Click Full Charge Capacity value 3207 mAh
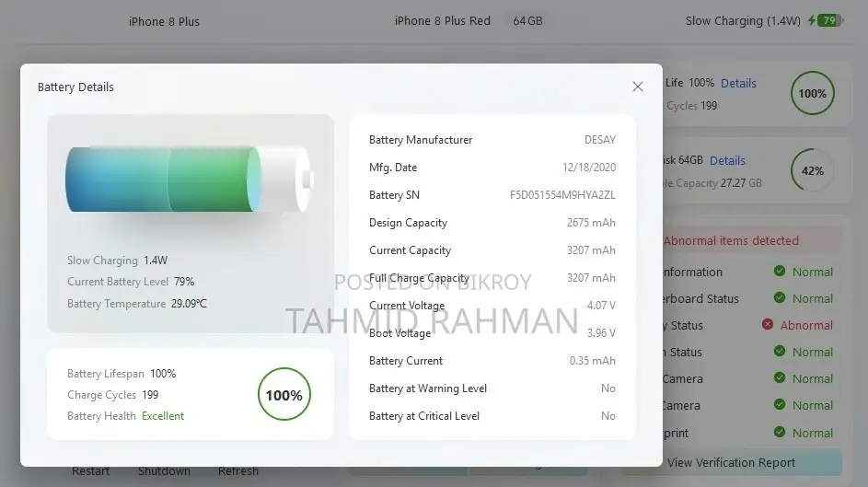Image resolution: width=868 pixels, height=487 pixels. (x=591, y=278)
